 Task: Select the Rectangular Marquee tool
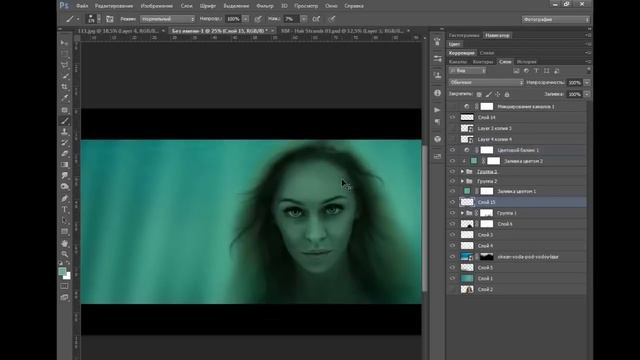click(64, 54)
